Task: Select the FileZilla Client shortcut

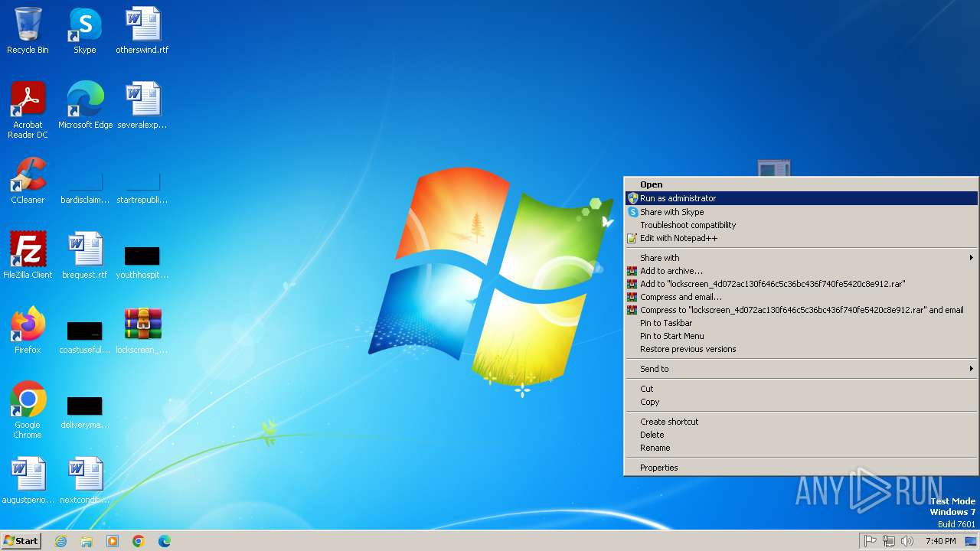Action: click(x=28, y=256)
